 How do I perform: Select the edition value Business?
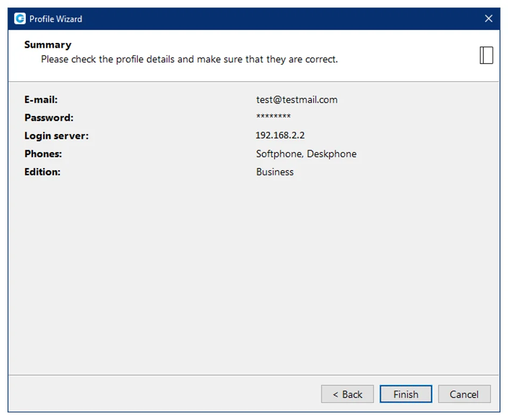(x=275, y=172)
